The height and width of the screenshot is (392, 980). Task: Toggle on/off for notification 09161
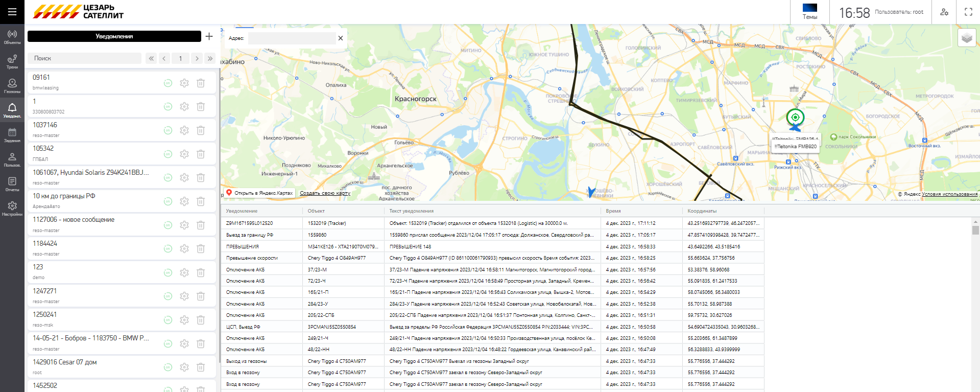168,83
